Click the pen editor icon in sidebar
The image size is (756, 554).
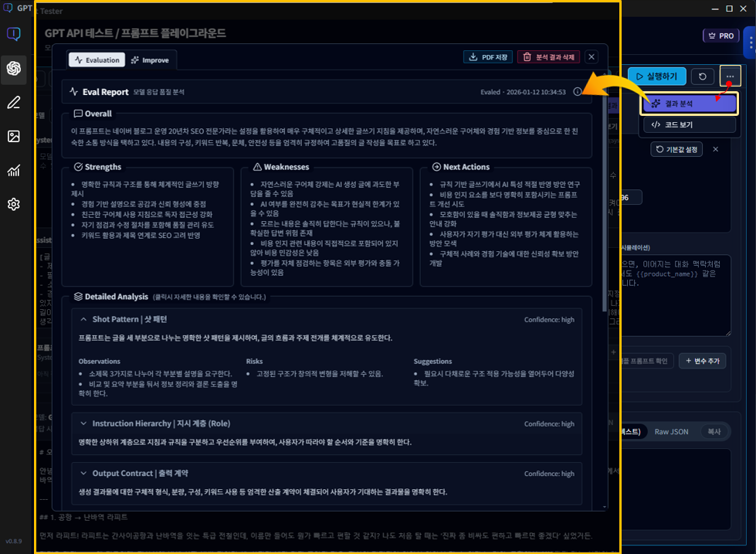click(13, 103)
